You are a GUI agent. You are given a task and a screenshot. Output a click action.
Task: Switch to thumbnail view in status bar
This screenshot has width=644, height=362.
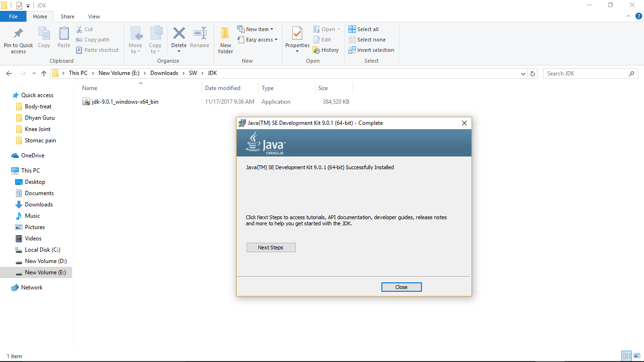[x=638, y=356]
